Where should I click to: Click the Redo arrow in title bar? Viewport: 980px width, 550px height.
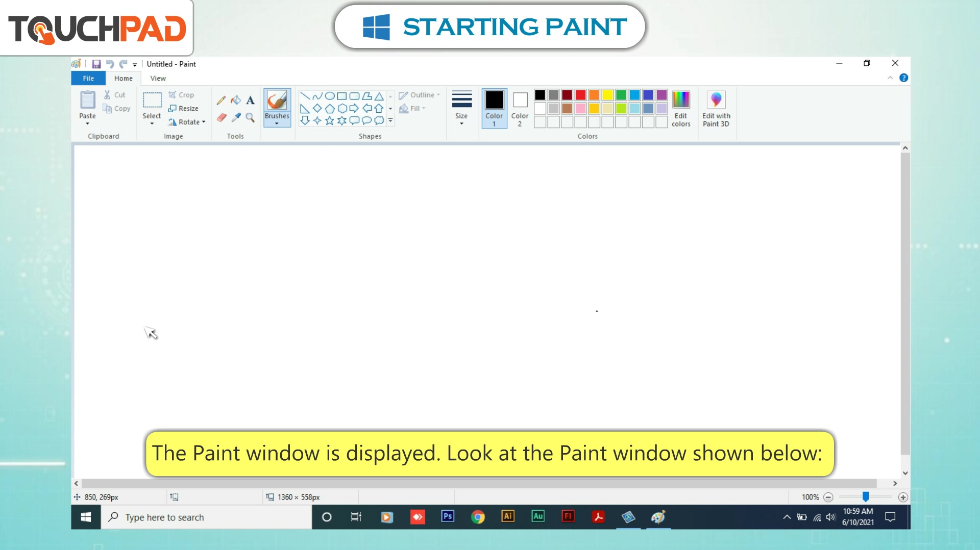(123, 64)
